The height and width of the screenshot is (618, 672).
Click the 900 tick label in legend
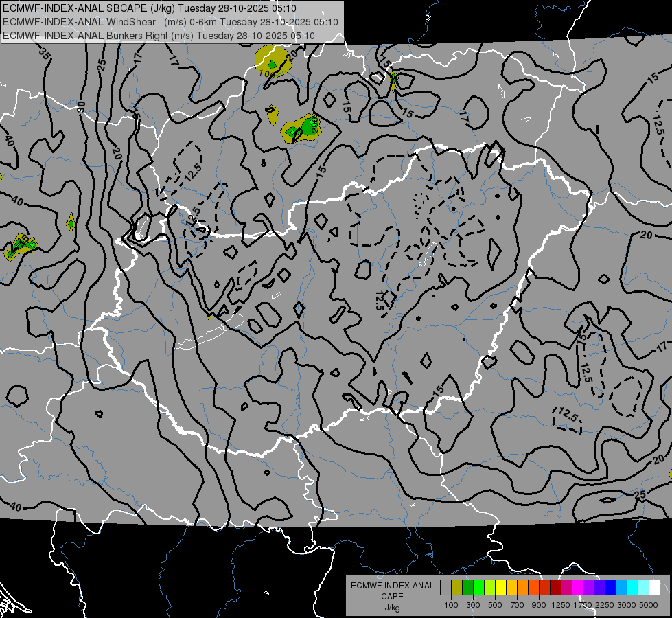539,605
